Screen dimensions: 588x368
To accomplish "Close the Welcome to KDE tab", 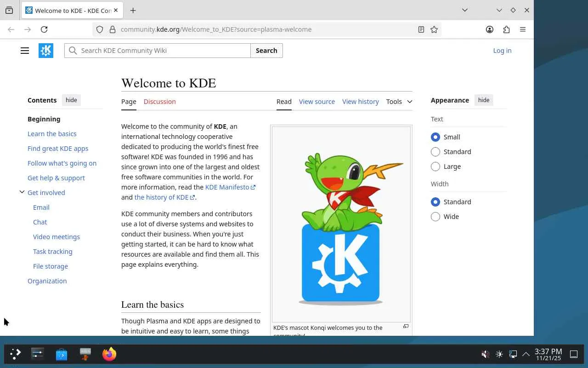I will tap(115, 10).
